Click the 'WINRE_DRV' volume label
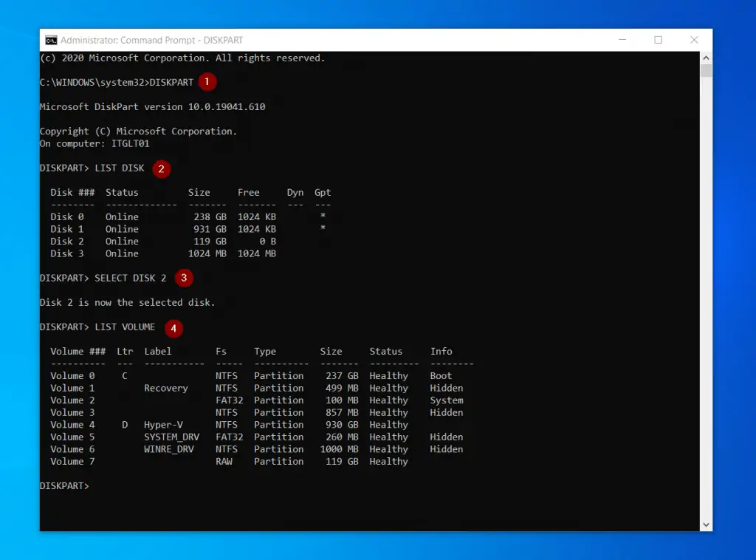 click(169, 449)
